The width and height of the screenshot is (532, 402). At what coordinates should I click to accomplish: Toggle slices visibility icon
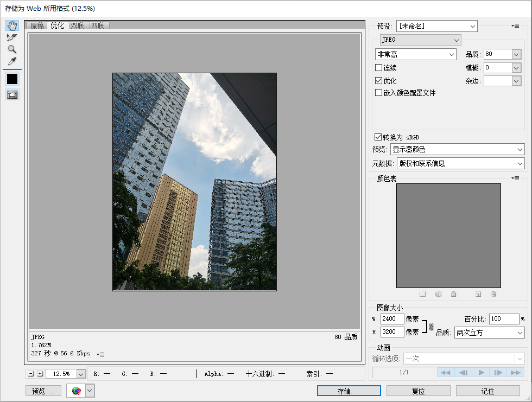(12, 94)
